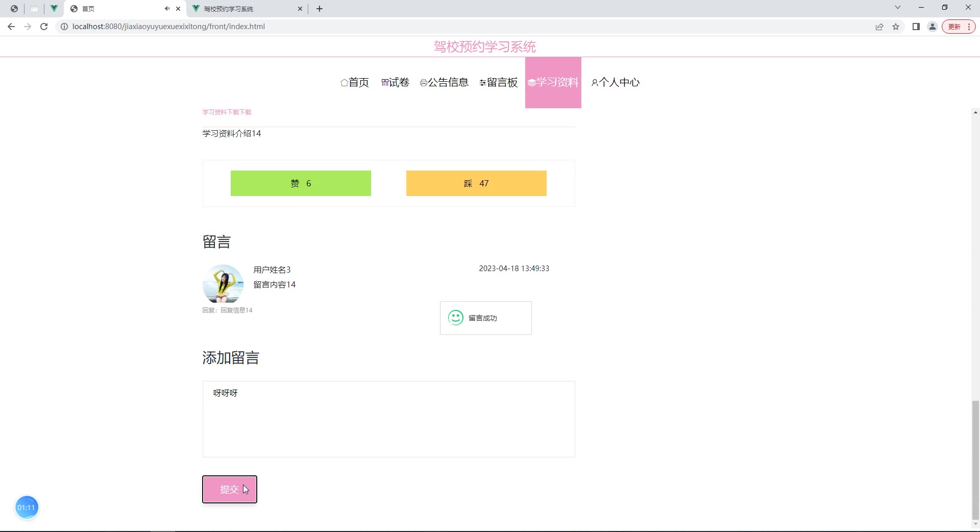Switch to the 驾校预约学习系统 tab
The height and width of the screenshot is (532, 980).
coord(247,9)
